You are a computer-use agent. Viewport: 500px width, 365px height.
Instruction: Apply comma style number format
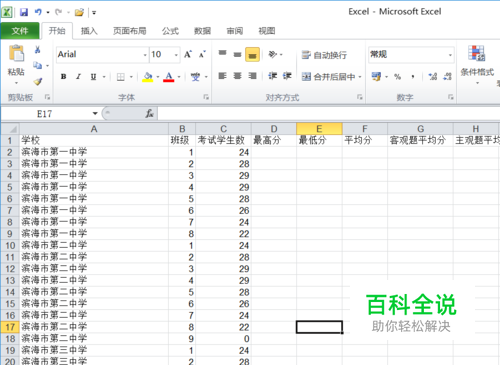click(x=413, y=77)
